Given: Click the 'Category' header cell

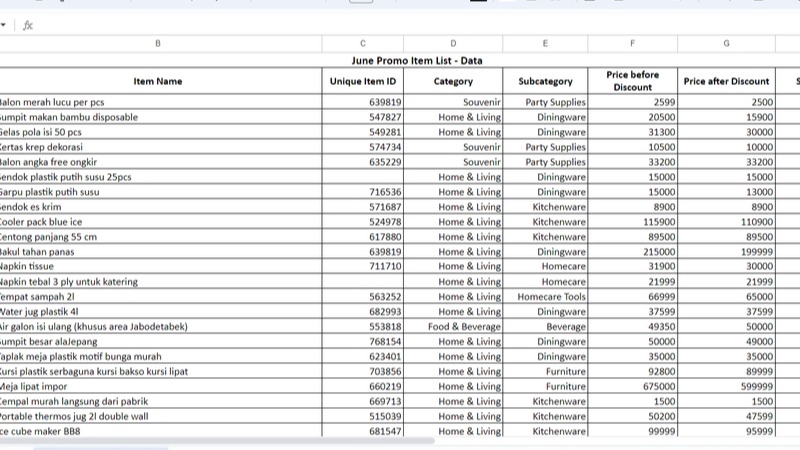Looking at the screenshot, I should 453,81.
